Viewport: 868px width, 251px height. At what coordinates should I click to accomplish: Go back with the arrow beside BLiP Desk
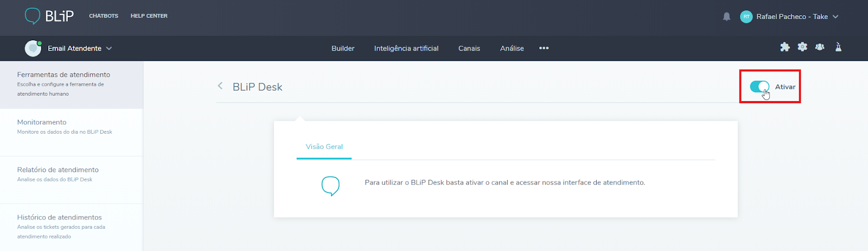(220, 86)
